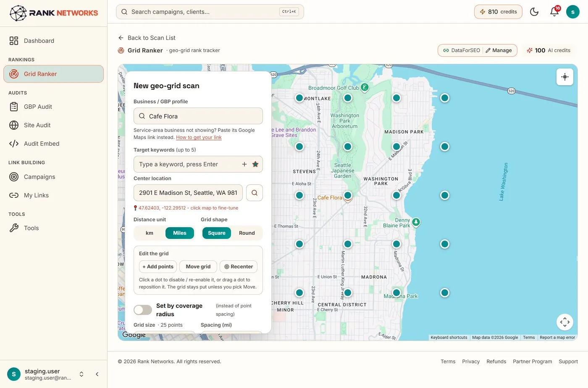This screenshot has width=588, height=388.
Task: Disable the grid dot near Montlake label
Action: click(x=299, y=98)
